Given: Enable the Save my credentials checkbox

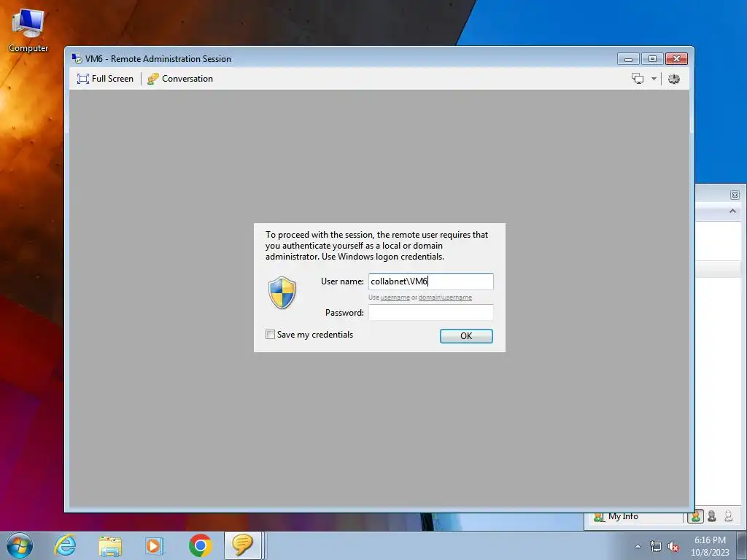Looking at the screenshot, I should click(270, 334).
